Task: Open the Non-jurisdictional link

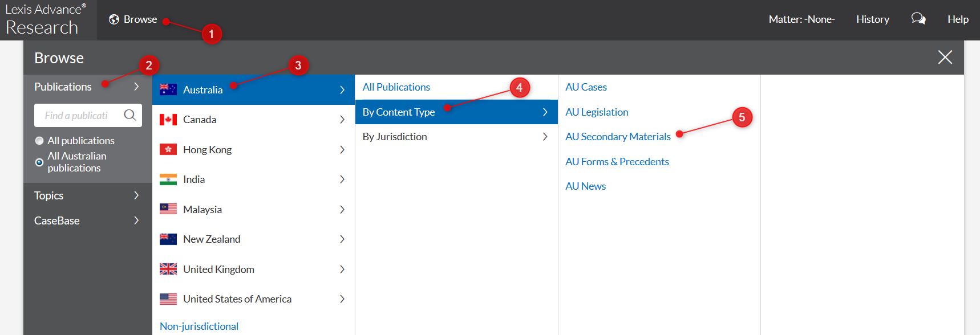Action: [x=199, y=326]
